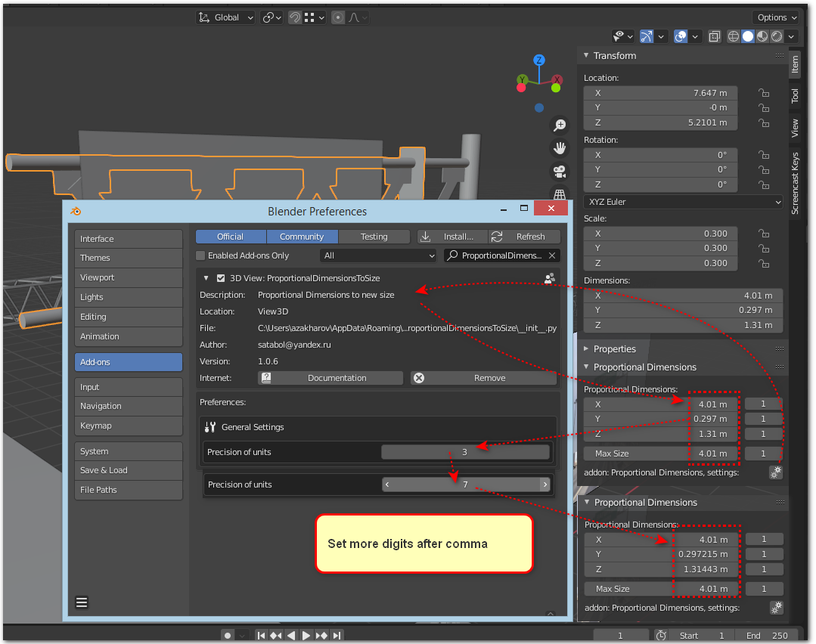Toggle perspective/orthographic grid icon
Image resolution: width=816 pixels, height=644 pixels.
coord(560,194)
